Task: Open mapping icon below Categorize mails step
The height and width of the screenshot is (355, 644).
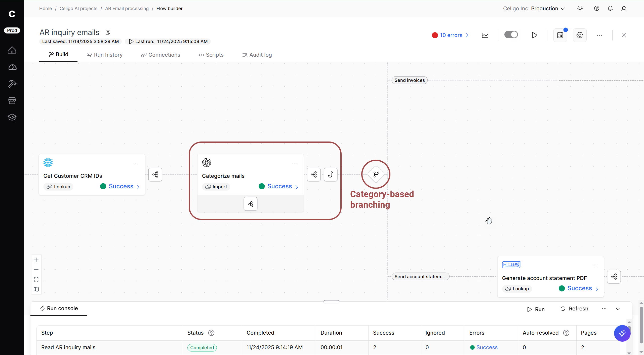Action: 250,204
